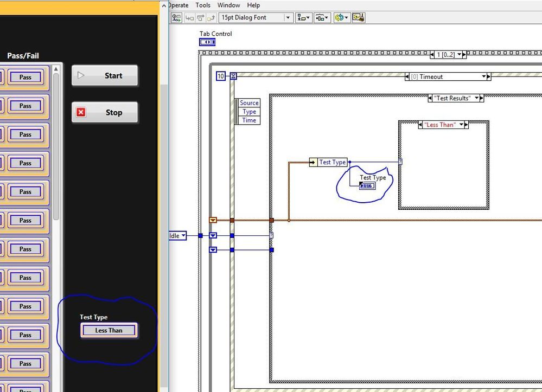Open the "Less Than" case selector dropdown
Viewport: 542px width, 392px height.
[461, 125]
